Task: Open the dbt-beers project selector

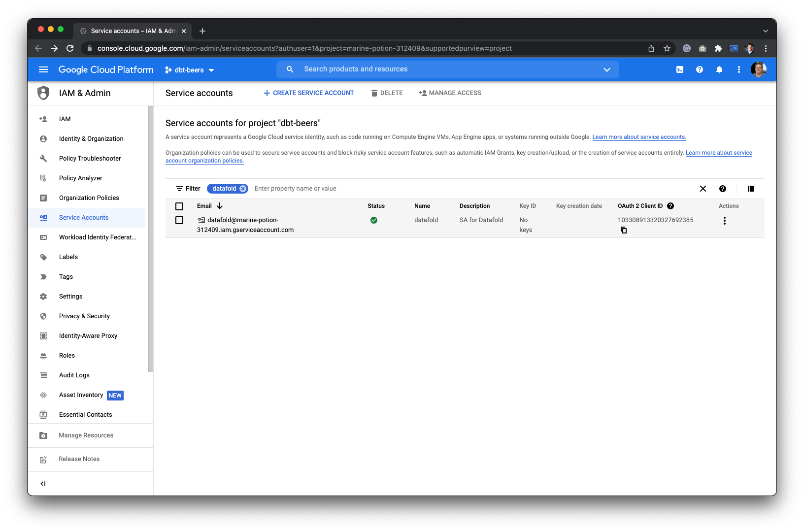Action: 190,70
